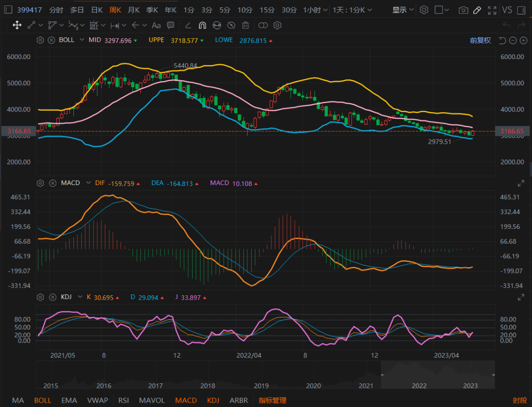The image size is (532, 407).
Task: Select the comment bubble annotation tool
Action: click(x=171, y=26)
